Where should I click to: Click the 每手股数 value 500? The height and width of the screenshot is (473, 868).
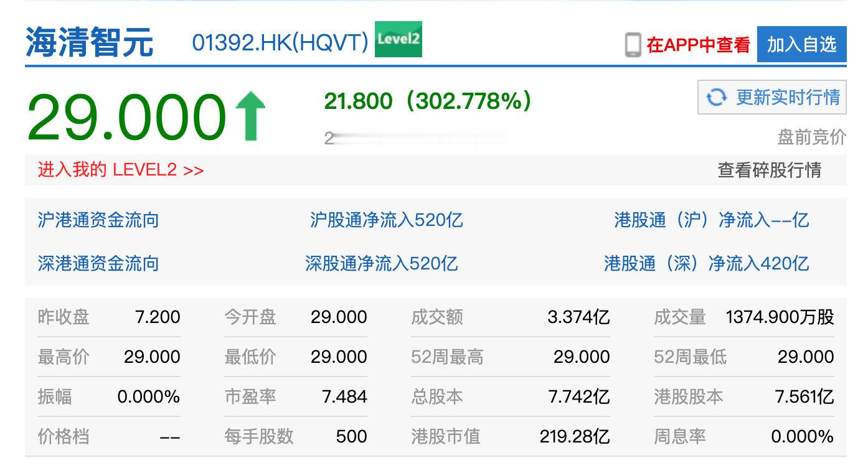[352, 436]
